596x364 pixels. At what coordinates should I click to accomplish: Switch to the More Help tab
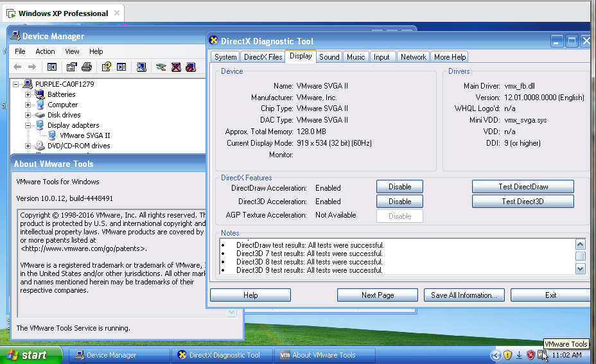[x=450, y=57]
